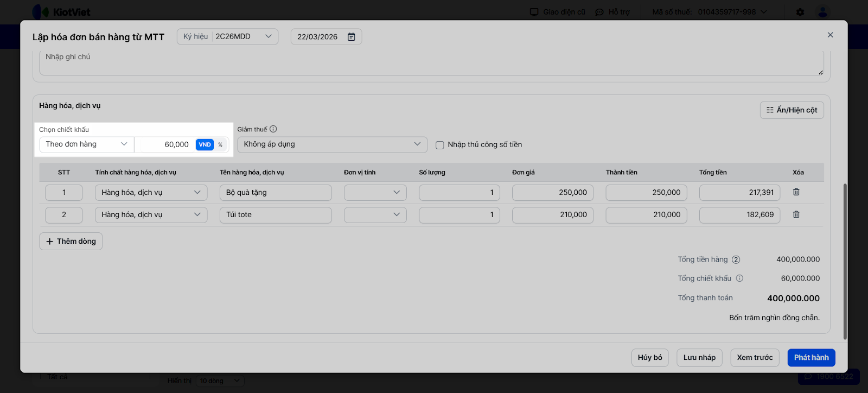The image size is (868, 393).
Task: Click info icon beside Tổng chiết khấu
Action: click(739, 278)
